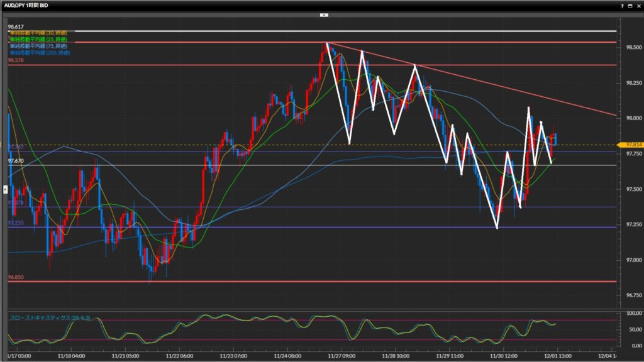Image resolution: width=644 pixels, height=362 pixels.
Task: Click the slow stochastics indicator label
Action: coord(50,318)
